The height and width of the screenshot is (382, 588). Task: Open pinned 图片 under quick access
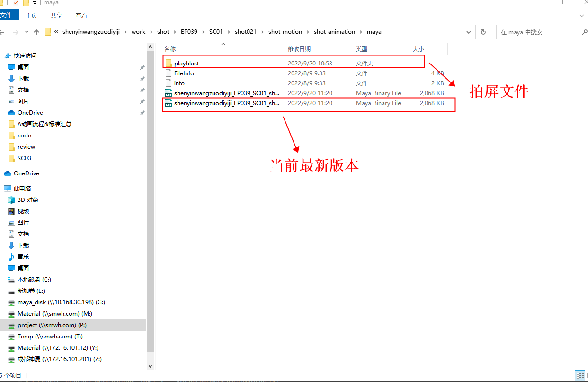(23, 101)
